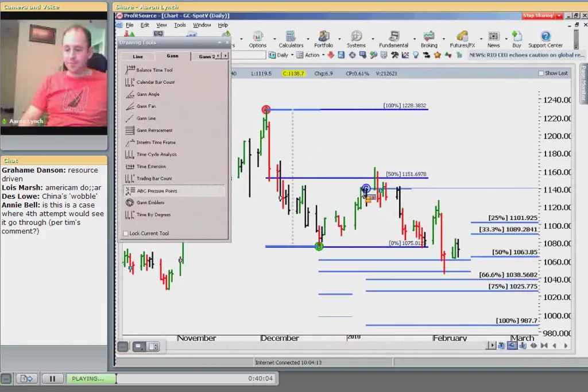Screen dimensions: 588x392
Task: Open the Stop Sharing dropdown arrow
Action: coord(559,16)
